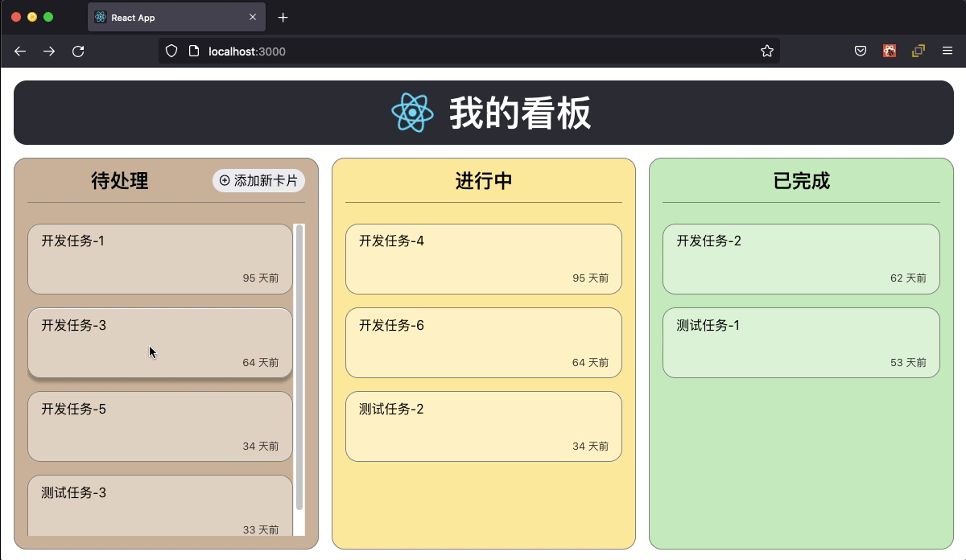Select the 开发任务-2 card in 已完成

click(x=801, y=258)
